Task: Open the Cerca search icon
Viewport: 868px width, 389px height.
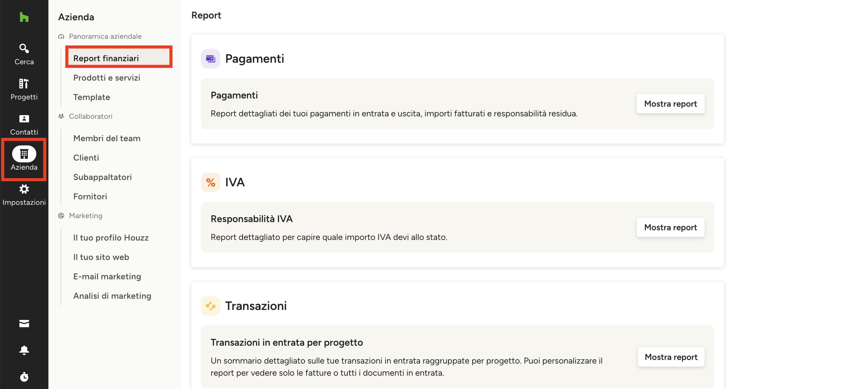Action: coord(24,48)
